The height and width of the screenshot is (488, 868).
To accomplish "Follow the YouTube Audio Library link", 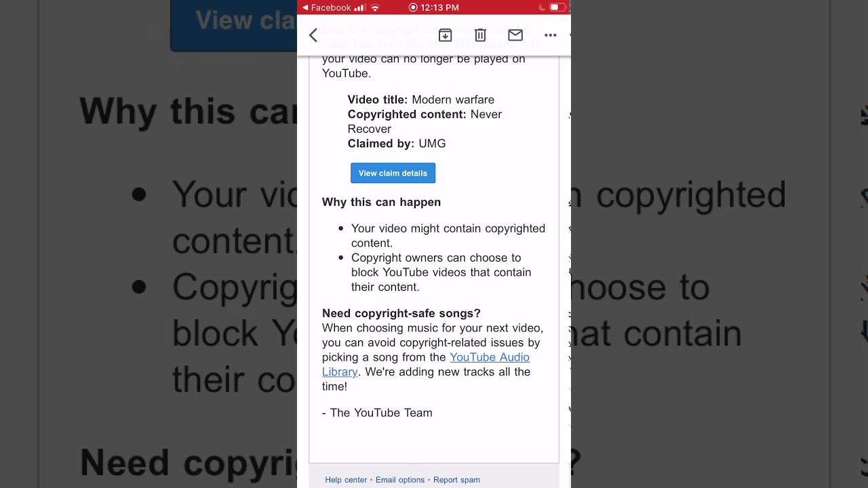I will click(426, 365).
